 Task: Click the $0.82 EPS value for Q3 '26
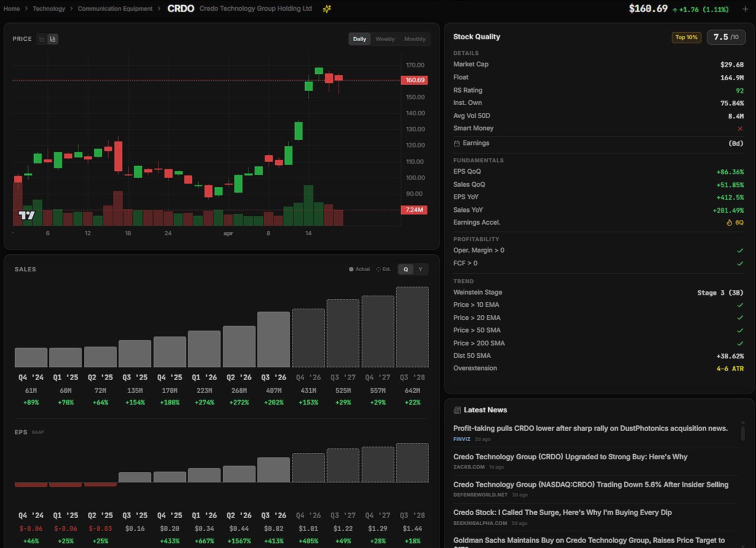(x=273, y=528)
